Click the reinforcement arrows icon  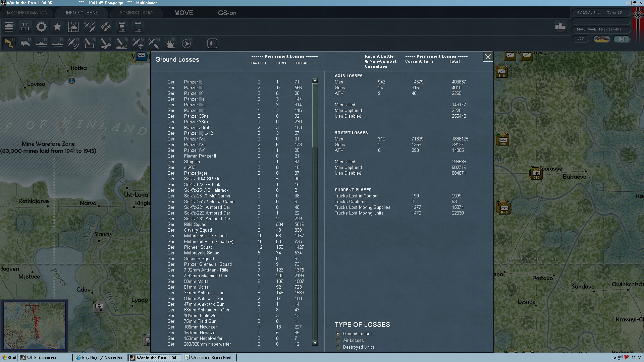tap(106, 27)
